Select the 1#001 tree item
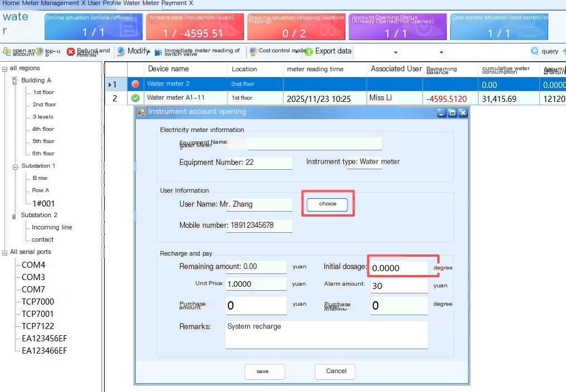Image resolution: width=566 pixels, height=392 pixels. [x=43, y=204]
